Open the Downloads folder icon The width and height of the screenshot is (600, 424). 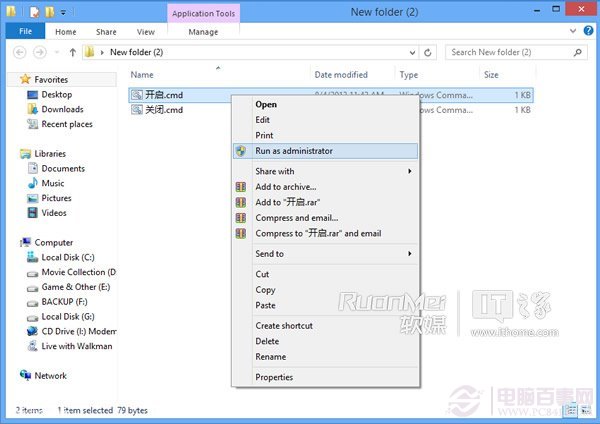click(x=32, y=109)
